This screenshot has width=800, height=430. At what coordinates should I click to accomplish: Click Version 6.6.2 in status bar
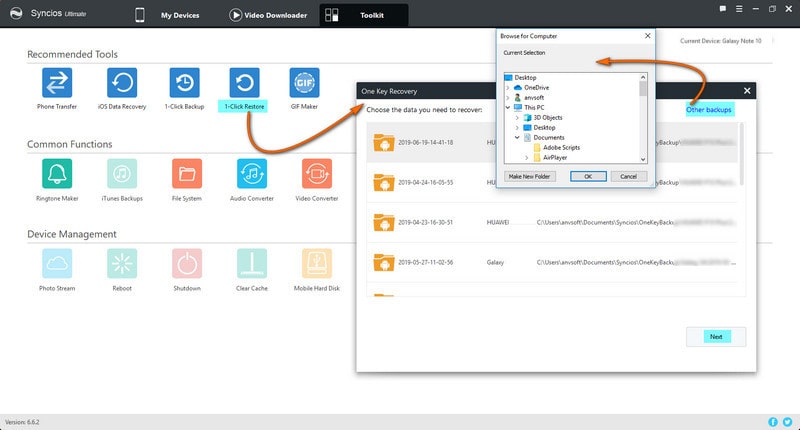pos(22,422)
